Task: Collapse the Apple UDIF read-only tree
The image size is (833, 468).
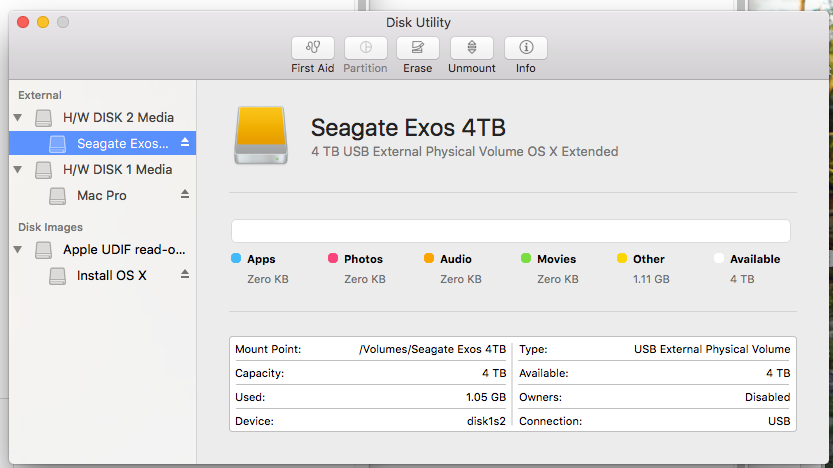Action: click(x=18, y=250)
